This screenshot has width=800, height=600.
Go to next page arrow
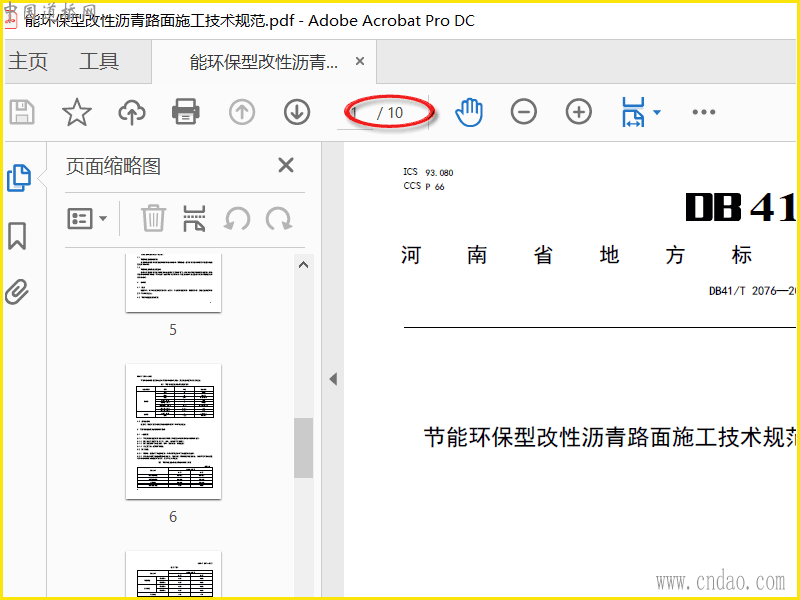pyautogui.click(x=297, y=112)
